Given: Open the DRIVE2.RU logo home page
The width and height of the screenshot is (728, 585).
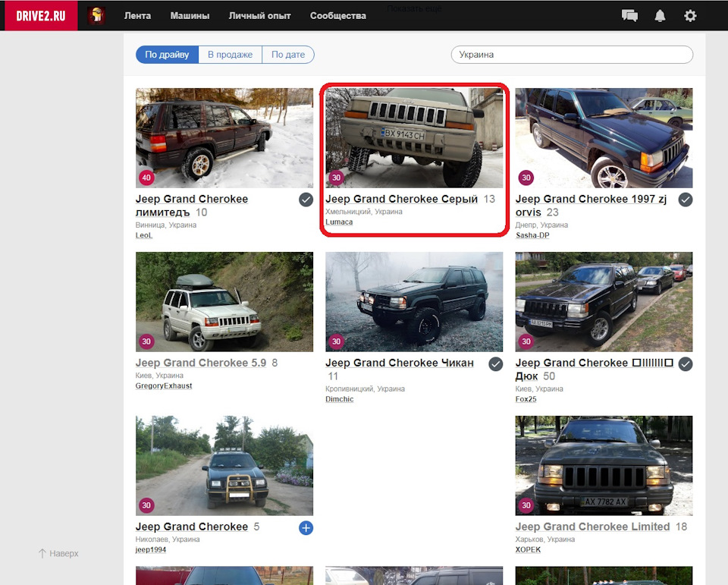Looking at the screenshot, I should [41, 15].
